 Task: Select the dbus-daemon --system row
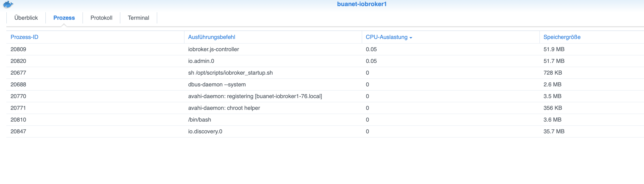point(217,85)
